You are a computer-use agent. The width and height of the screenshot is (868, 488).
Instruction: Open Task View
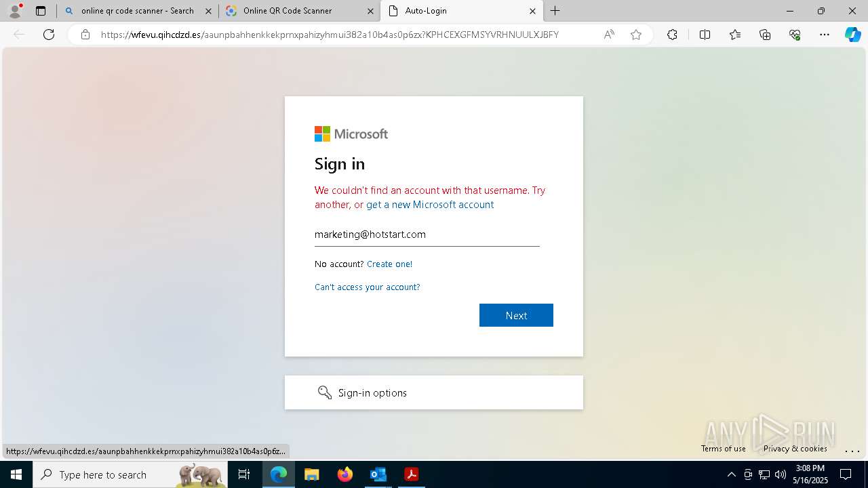[x=245, y=474]
